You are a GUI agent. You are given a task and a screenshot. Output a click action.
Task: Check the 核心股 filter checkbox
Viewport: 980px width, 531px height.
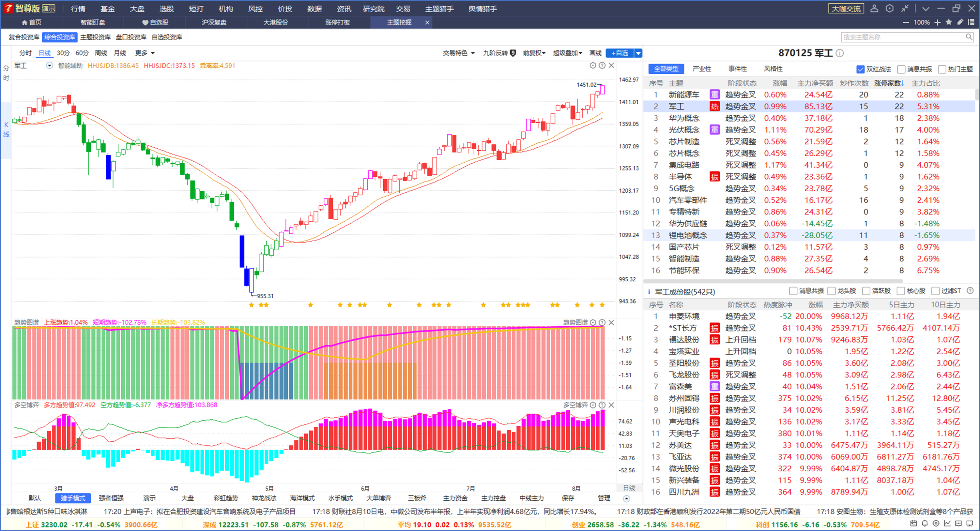click(900, 291)
